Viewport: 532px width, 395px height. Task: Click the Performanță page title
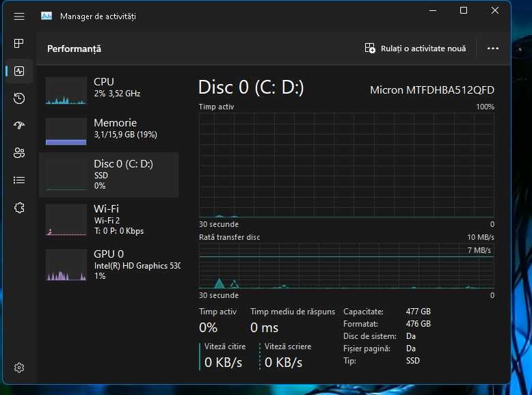74,49
